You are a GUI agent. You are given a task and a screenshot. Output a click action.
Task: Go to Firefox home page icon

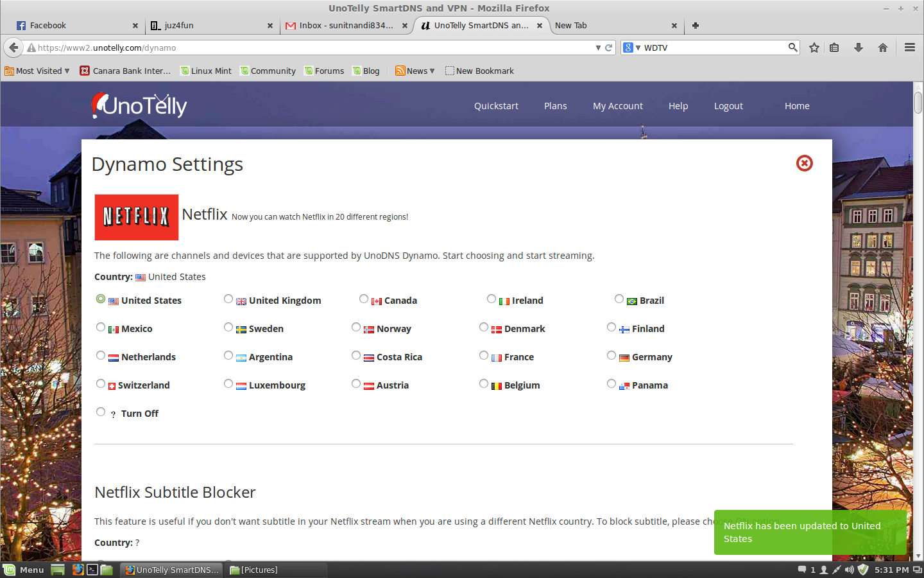pyautogui.click(x=883, y=48)
